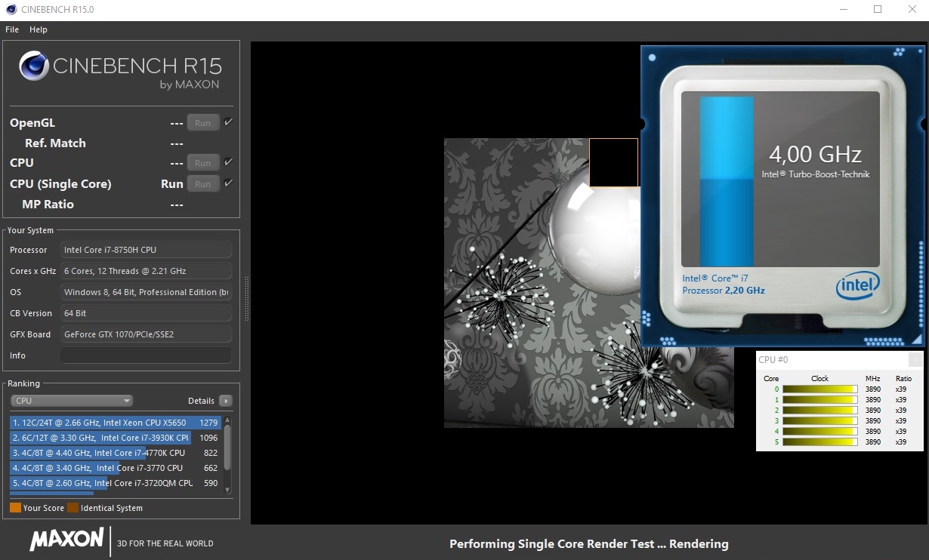Select ranking entry Intel Core i7-3720QM
The width and height of the screenshot is (929, 560).
point(115,483)
